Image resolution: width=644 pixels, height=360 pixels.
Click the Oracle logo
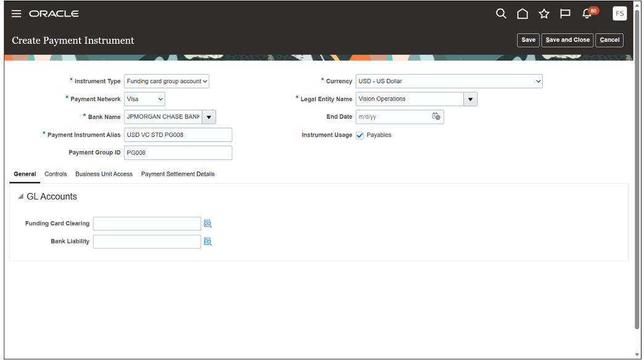pos(54,14)
